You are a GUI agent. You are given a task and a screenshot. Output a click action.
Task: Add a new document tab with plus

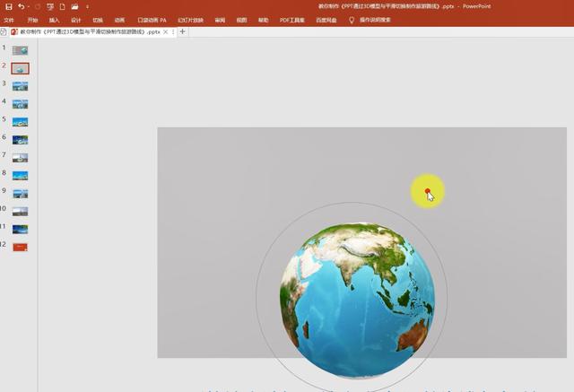[x=183, y=31]
